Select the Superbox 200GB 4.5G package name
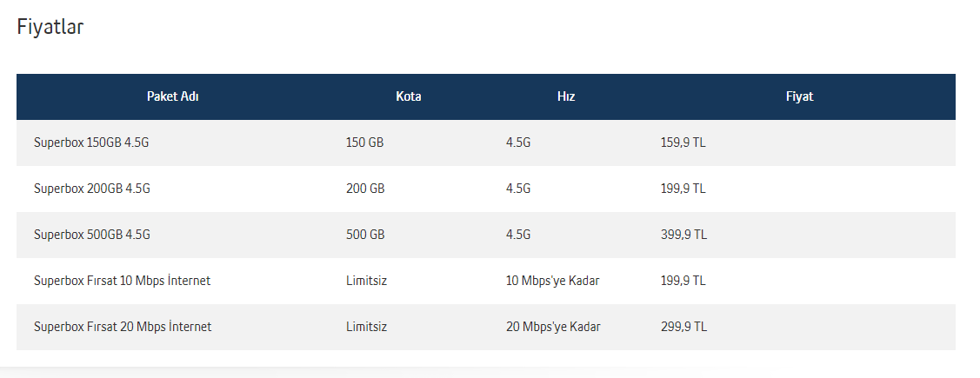Viewport: 980px width, 378px height. (92, 188)
